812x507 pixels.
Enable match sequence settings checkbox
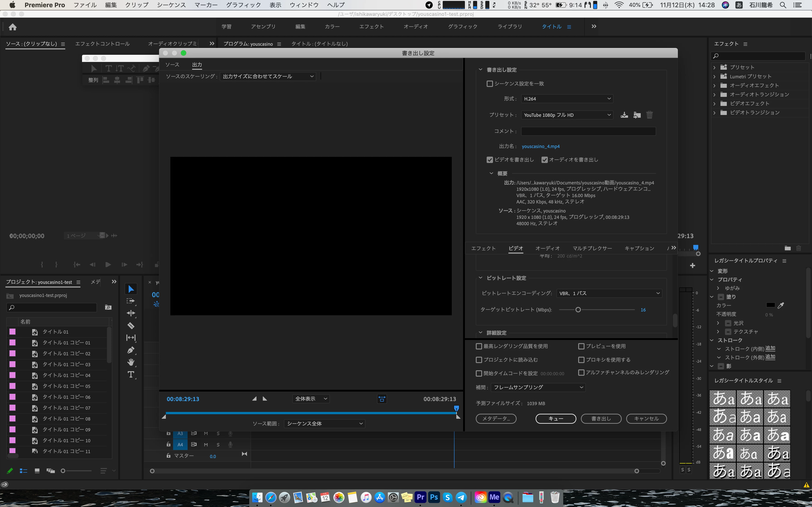pos(490,84)
